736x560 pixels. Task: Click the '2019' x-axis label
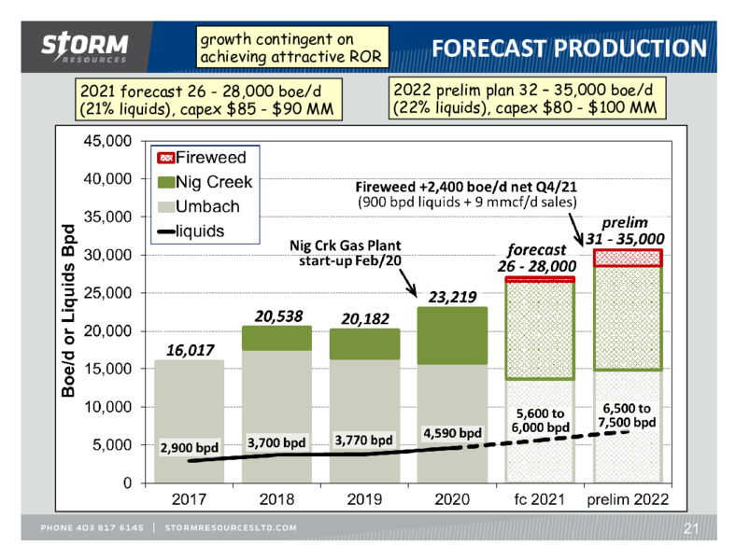364,499
